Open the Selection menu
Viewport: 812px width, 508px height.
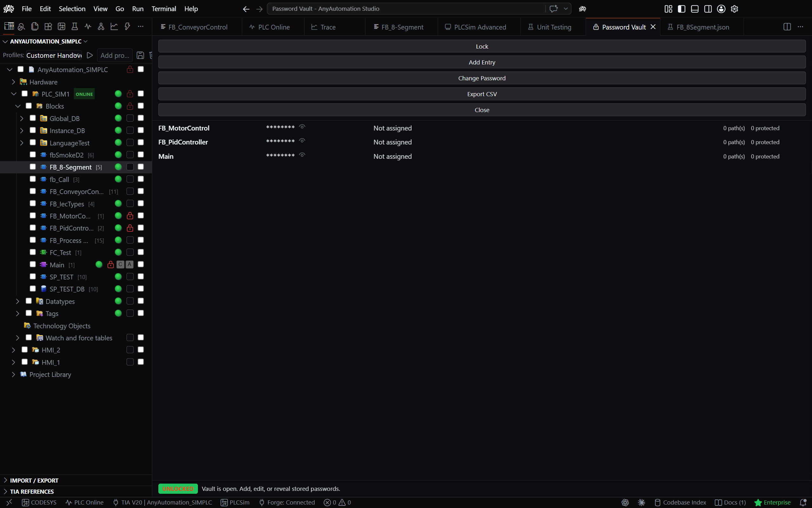point(72,9)
